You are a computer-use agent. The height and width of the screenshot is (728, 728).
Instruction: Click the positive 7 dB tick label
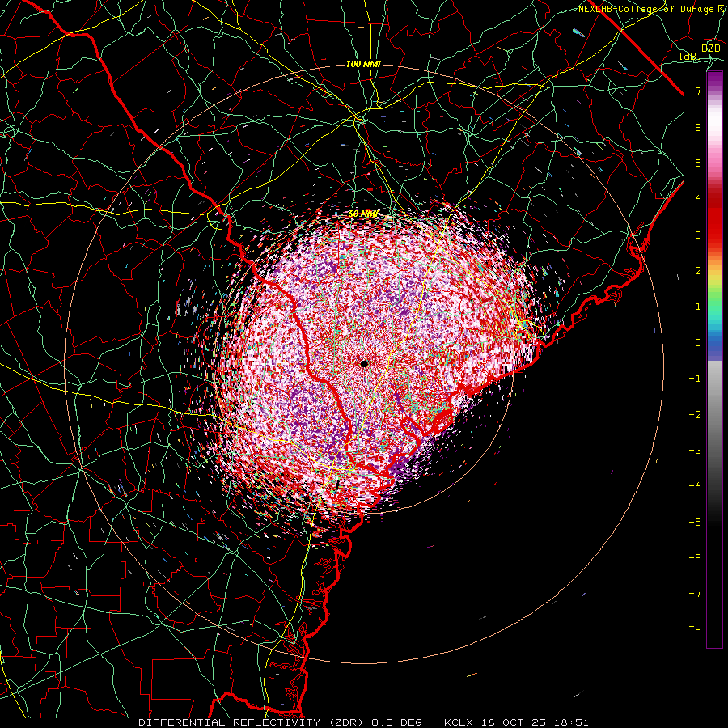[x=698, y=91]
